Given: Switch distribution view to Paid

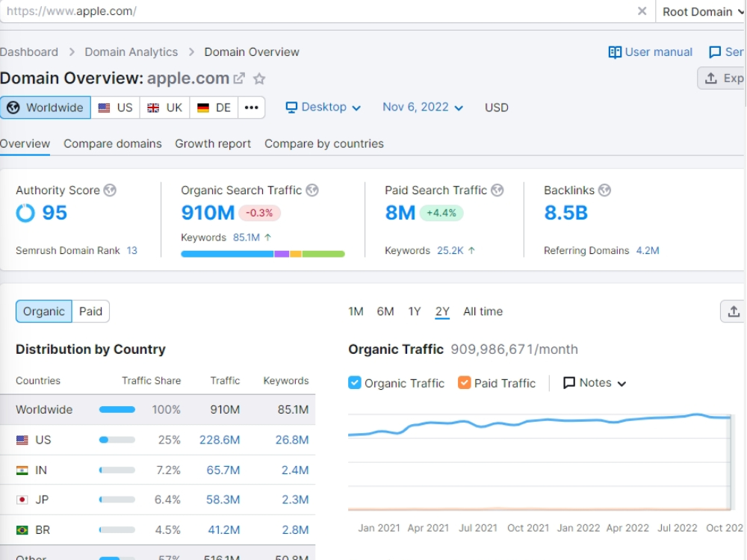Looking at the screenshot, I should click(90, 311).
